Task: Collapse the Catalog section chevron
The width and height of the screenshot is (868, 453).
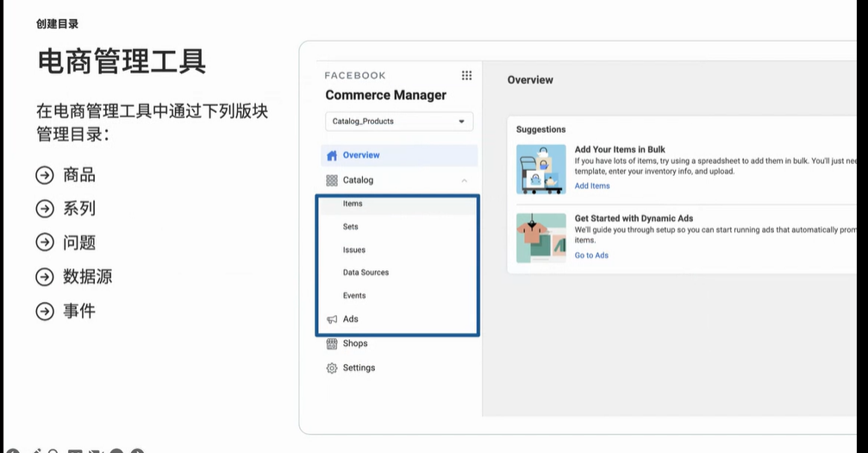Action: [465, 180]
